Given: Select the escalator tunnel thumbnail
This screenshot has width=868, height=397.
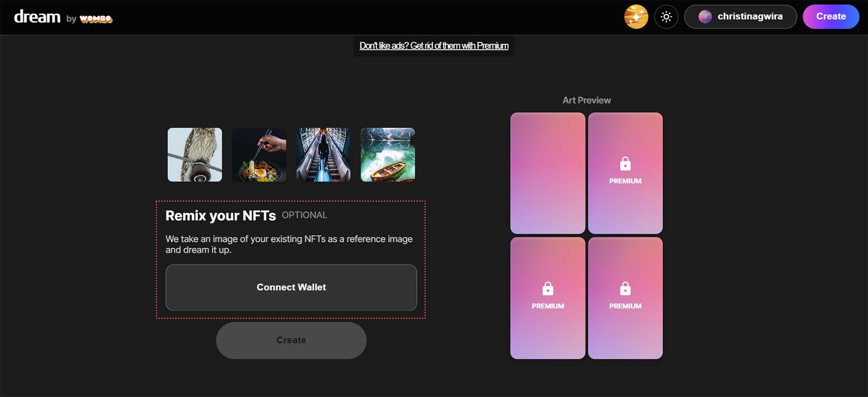Looking at the screenshot, I should (x=324, y=155).
